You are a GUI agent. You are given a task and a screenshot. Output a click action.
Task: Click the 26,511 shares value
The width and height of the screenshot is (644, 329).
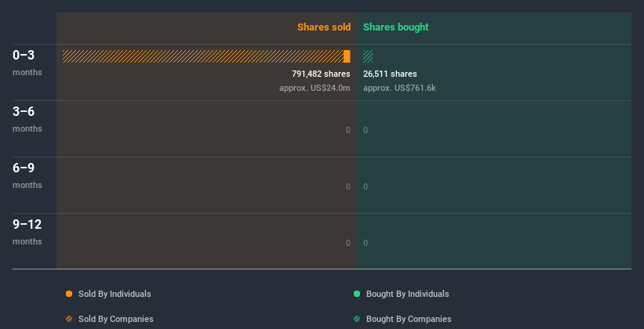(390, 74)
